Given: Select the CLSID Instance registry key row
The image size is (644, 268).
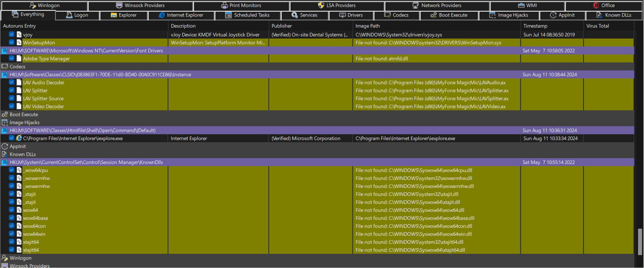Looking at the screenshot, I should coord(317,75).
